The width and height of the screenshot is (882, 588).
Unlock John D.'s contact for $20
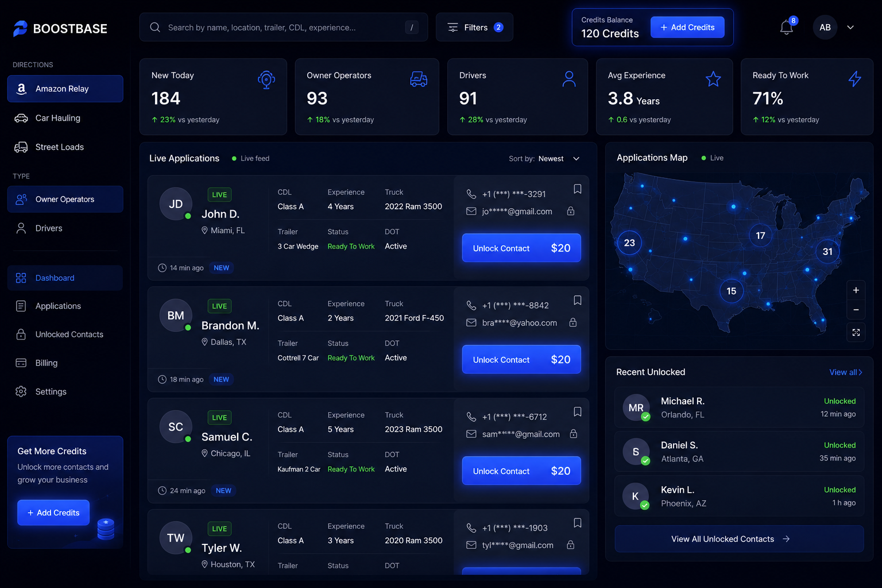[521, 248]
